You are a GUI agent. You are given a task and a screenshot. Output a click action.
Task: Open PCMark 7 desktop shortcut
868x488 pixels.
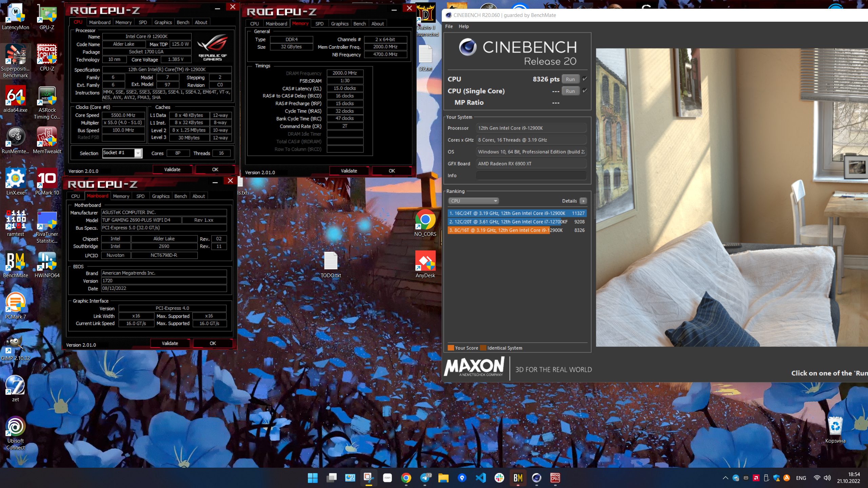click(16, 306)
